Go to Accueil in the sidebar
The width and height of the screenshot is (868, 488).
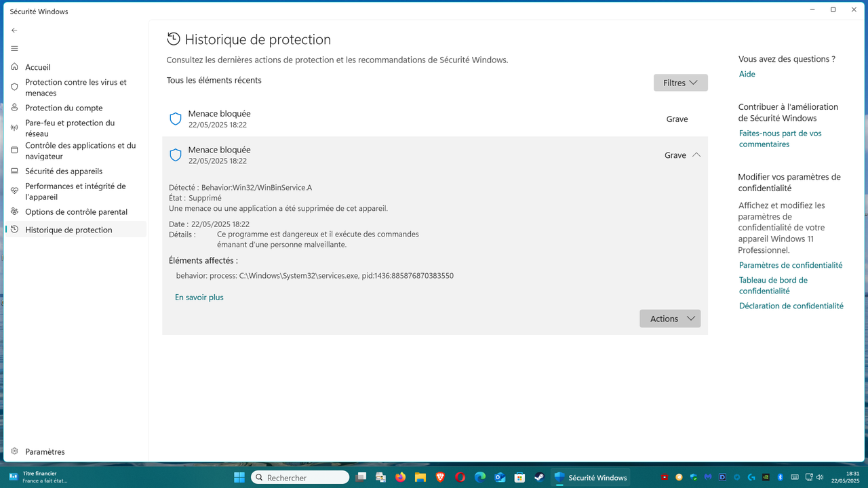tap(38, 67)
